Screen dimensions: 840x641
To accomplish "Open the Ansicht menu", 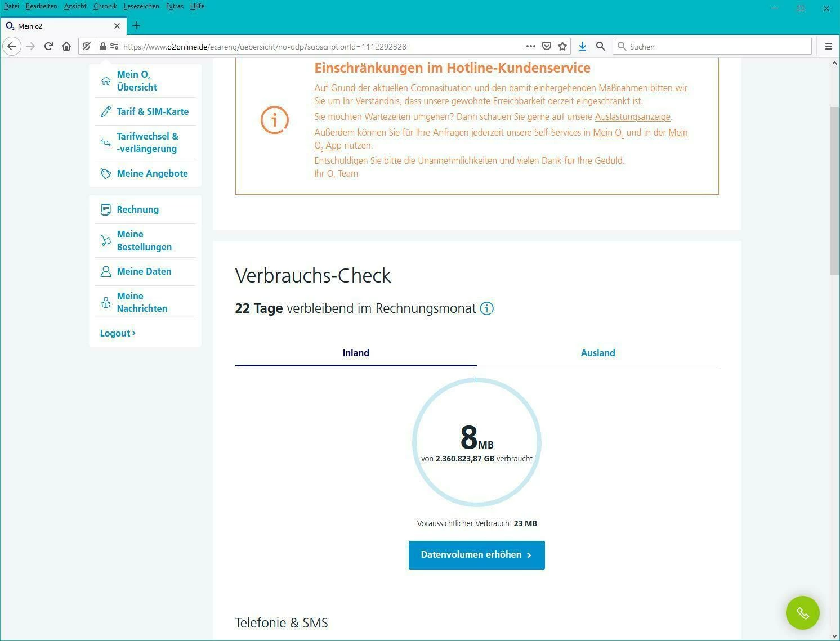I will coord(75,6).
